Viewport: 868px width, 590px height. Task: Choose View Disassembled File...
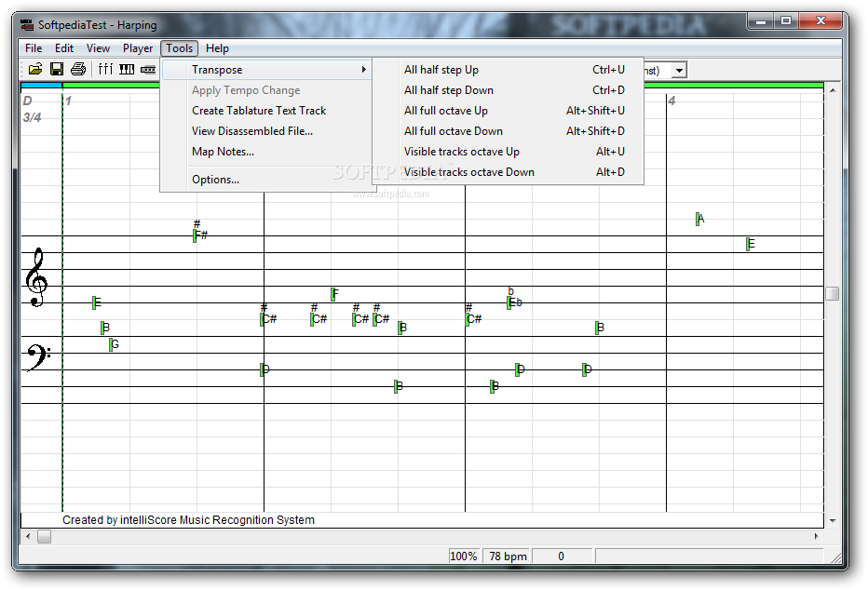coord(266,131)
